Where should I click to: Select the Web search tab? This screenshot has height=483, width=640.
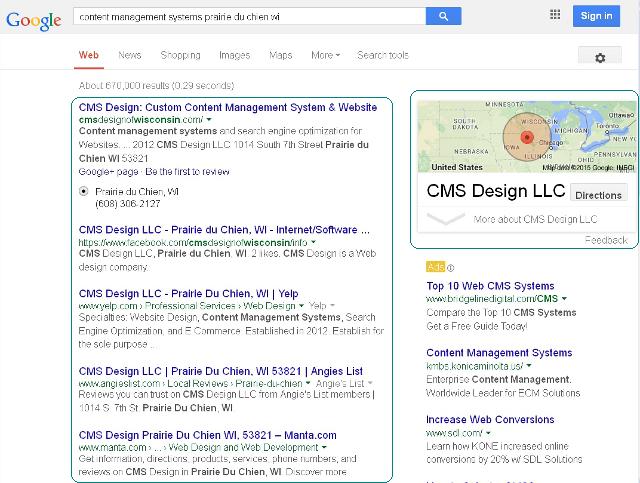point(89,55)
